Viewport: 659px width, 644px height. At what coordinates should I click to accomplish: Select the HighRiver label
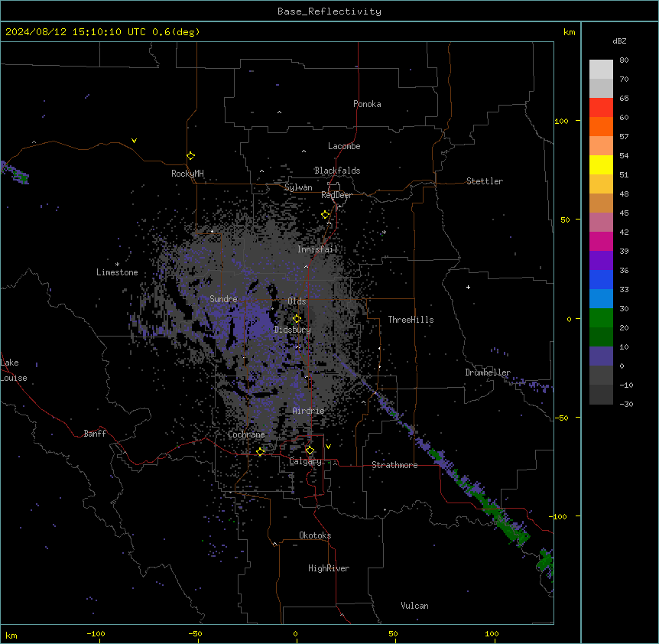coord(329,568)
